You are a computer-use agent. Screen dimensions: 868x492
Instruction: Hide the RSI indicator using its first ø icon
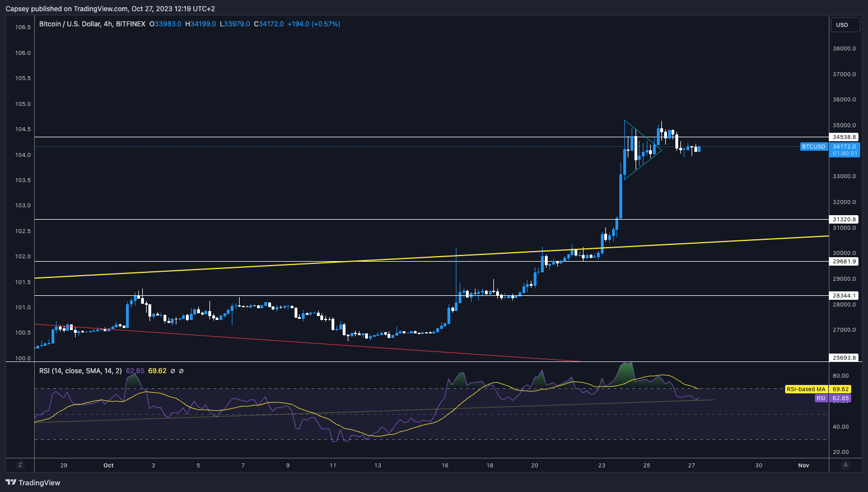click(172, 370)
